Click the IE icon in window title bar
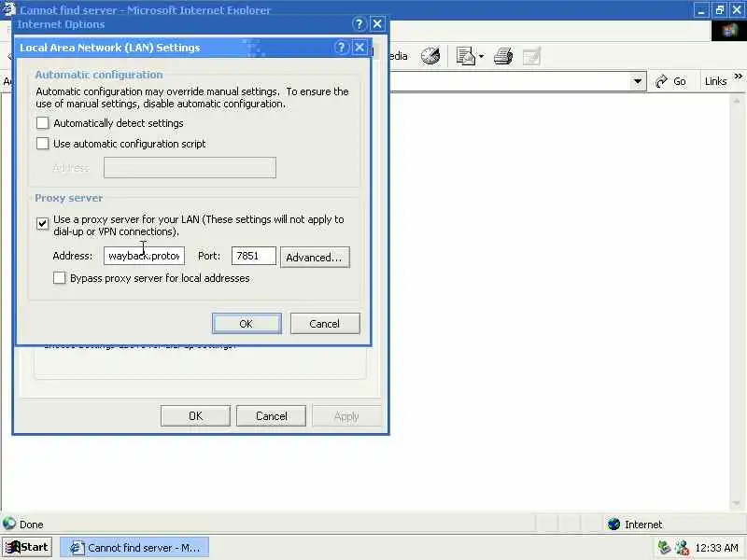Viewport: 747px width, 560px height. (x=8, y=9)
